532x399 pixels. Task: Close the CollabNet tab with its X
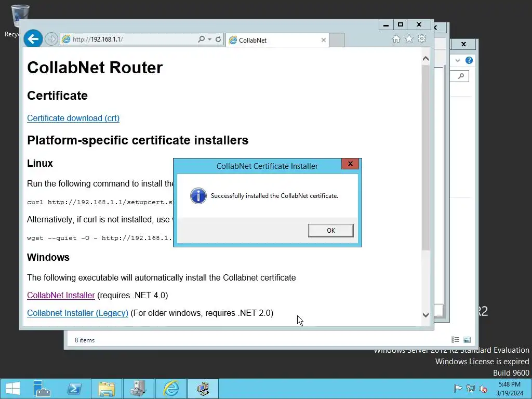(x=323, y=40)
